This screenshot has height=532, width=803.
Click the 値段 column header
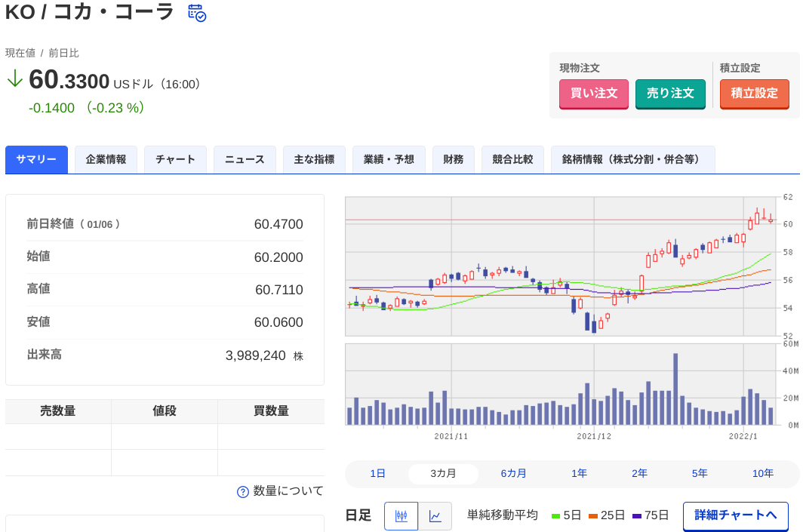click(x=165, y=411)
